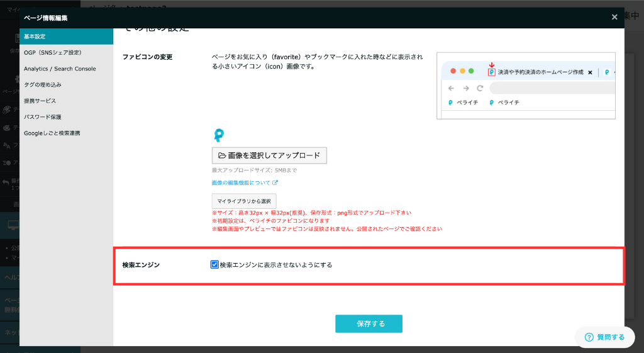This screenshot has height=353, width=644.
Task: Open 画像の編集機能について link
Action: click(x=241, y=183)
